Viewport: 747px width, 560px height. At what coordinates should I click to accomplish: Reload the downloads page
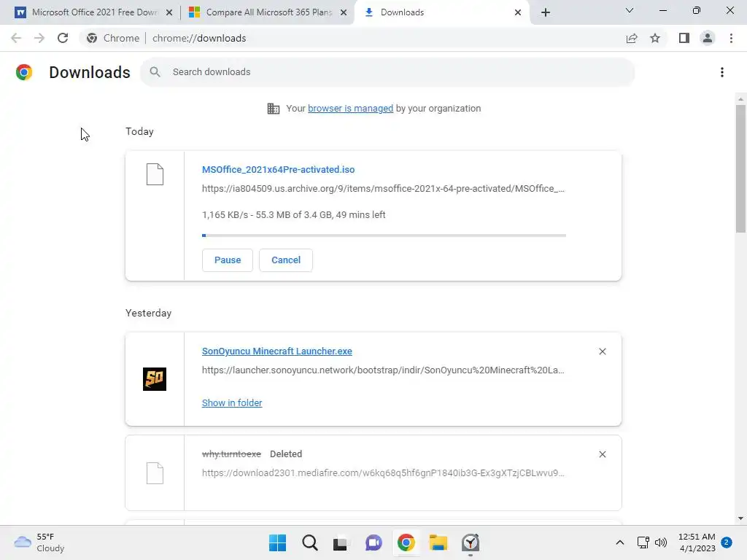pyautogui.click(x=63, y=38)
